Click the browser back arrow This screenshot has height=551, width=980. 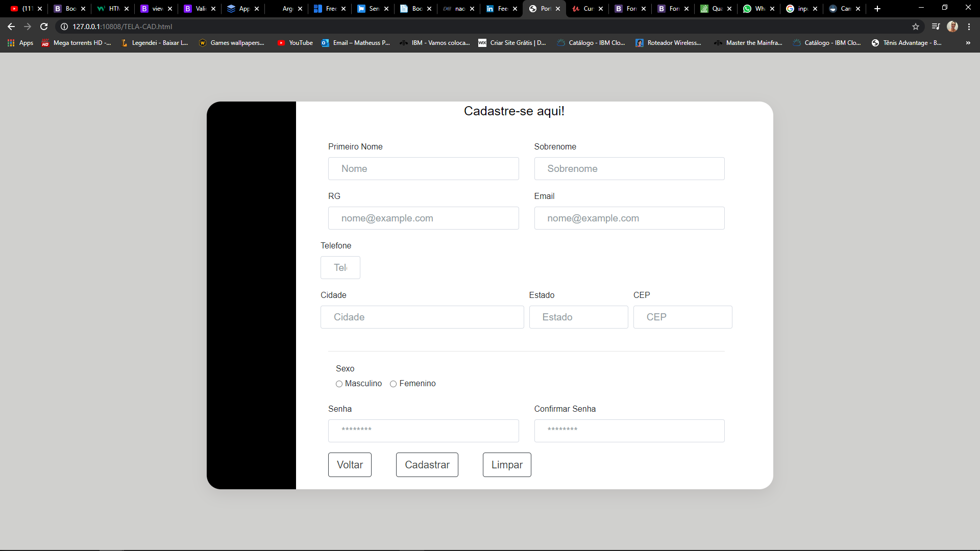click(11, 27)
